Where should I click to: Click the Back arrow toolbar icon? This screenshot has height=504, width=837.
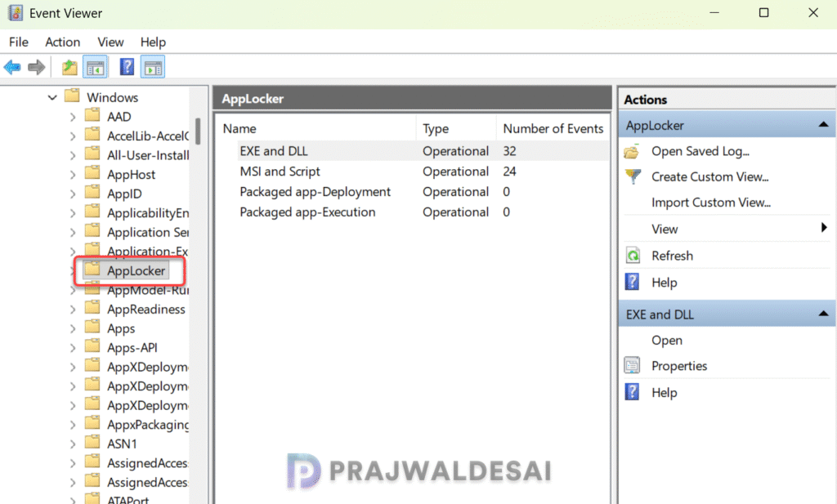pos(12,67)
